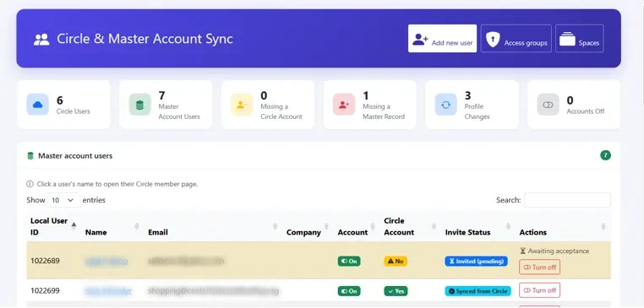
Task: Open the name link for user 1022699
Action: 108,291
